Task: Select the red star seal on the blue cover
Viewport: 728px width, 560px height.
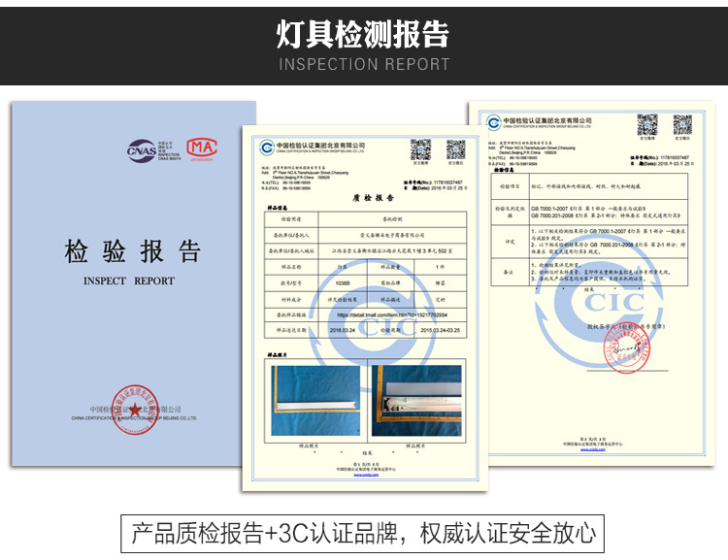Action: click(135, 410)
